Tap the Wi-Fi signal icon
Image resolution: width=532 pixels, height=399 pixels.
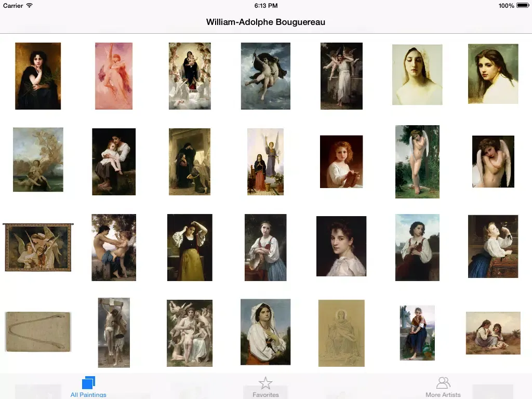30,5
